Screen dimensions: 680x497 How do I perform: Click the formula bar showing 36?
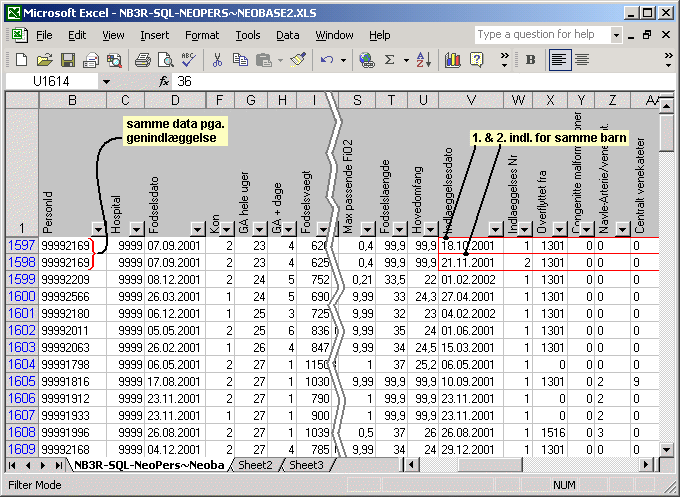coord(424,81)
